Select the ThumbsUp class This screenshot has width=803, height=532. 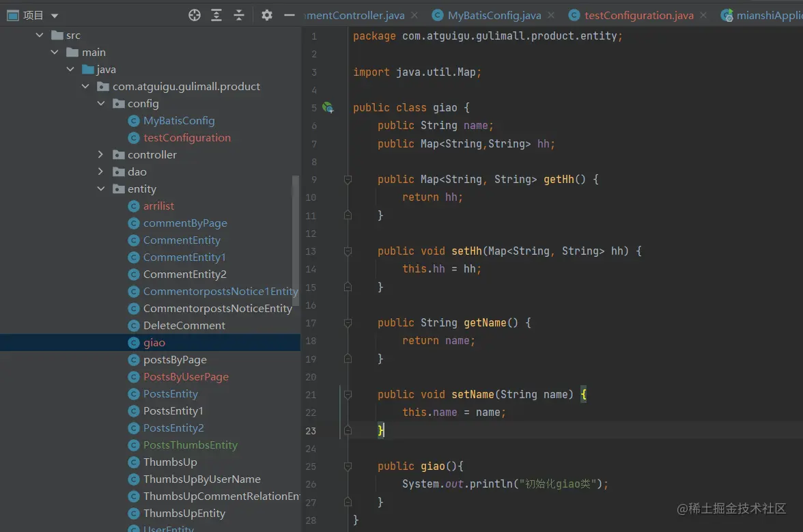pyautogui.click(x=170, y=462)
